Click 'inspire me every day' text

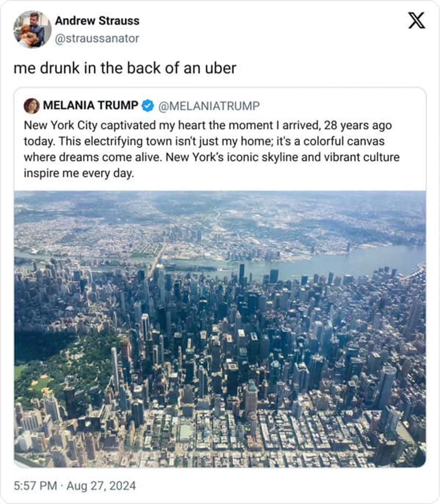79,173
